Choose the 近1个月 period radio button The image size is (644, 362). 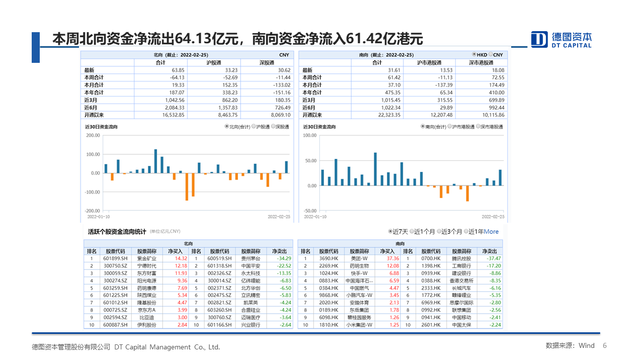412,232
